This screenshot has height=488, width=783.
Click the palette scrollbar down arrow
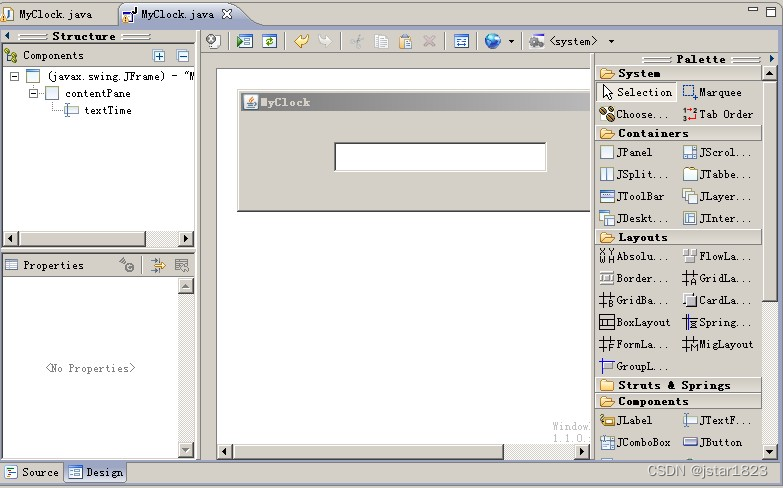point(770,452)
